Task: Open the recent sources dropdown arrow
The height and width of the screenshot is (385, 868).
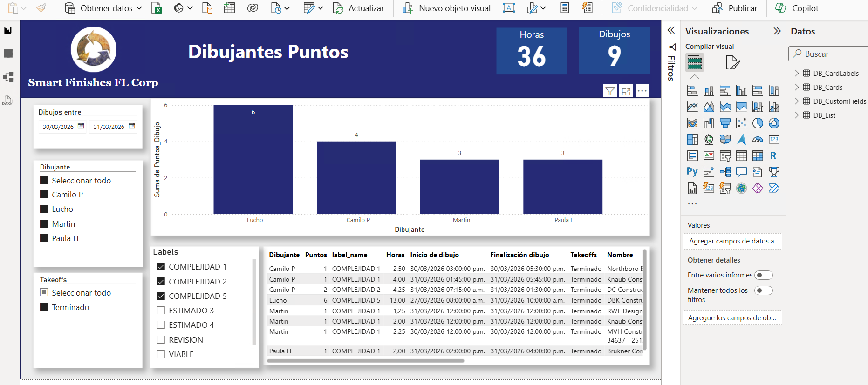Action: [287, 8]
